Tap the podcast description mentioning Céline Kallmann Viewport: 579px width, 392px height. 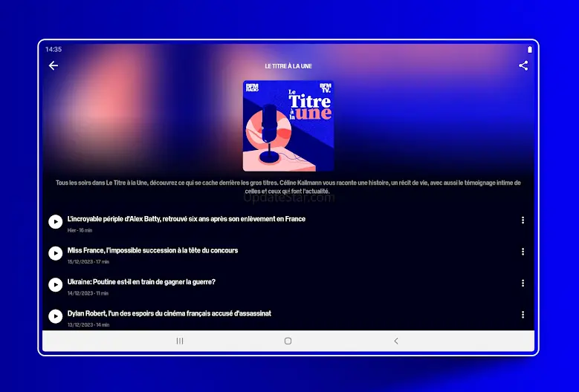(x=288, y=186)
